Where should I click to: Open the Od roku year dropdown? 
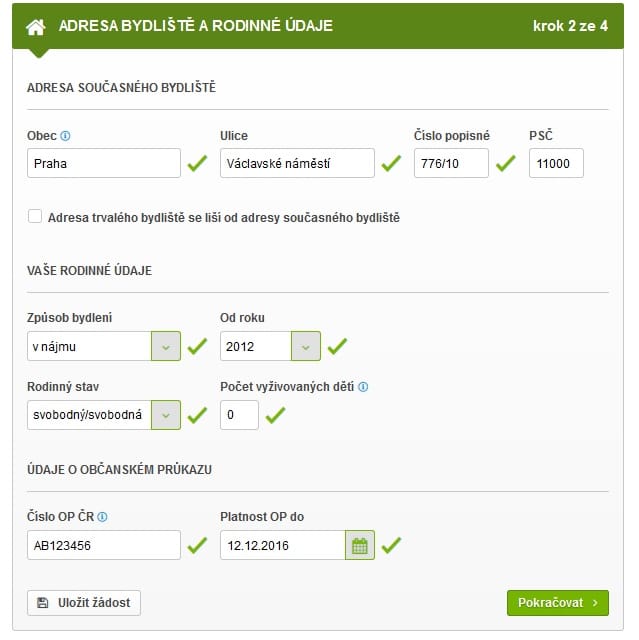tap(306, 346)
